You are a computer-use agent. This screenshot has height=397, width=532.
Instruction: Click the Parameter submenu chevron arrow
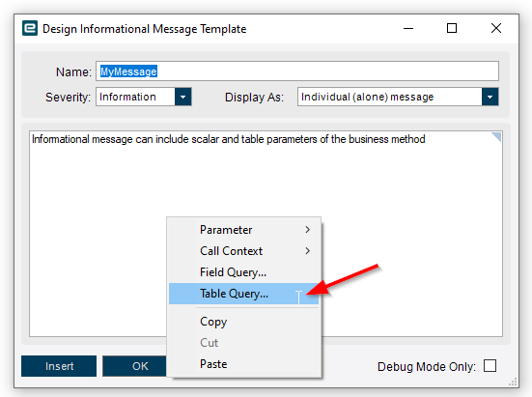[x=307, y=230]
